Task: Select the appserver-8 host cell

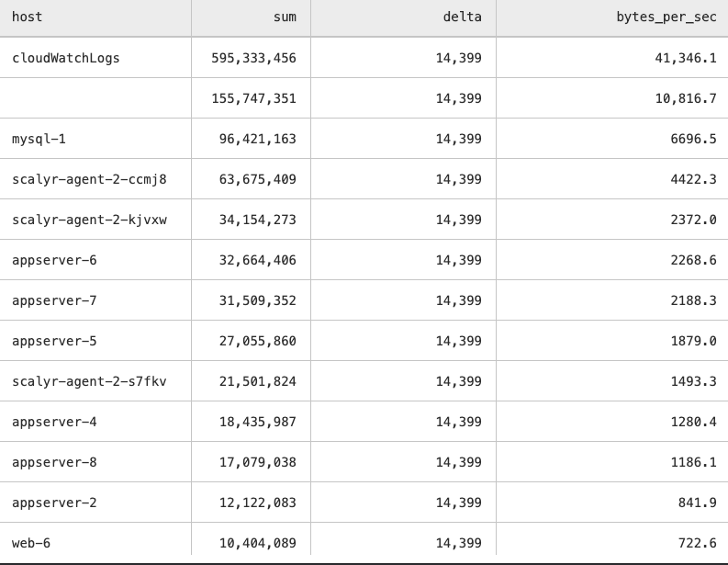Action: pyautogui.click(x=54, y=462)
